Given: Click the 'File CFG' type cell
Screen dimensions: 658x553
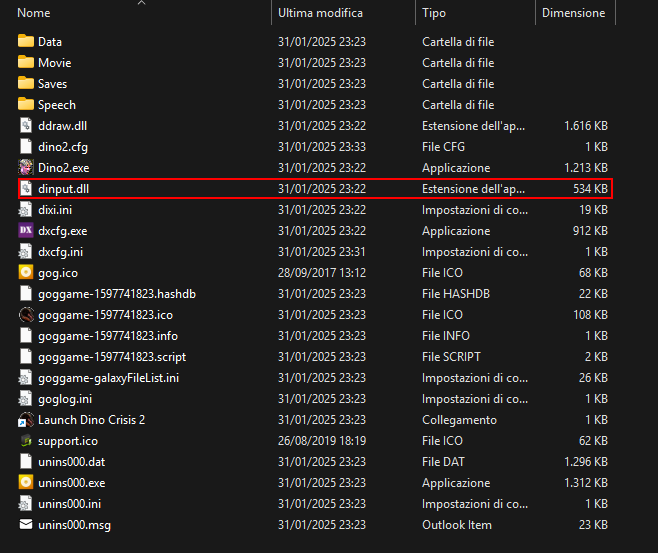Looking at the screenshot, I should (443, 147).
